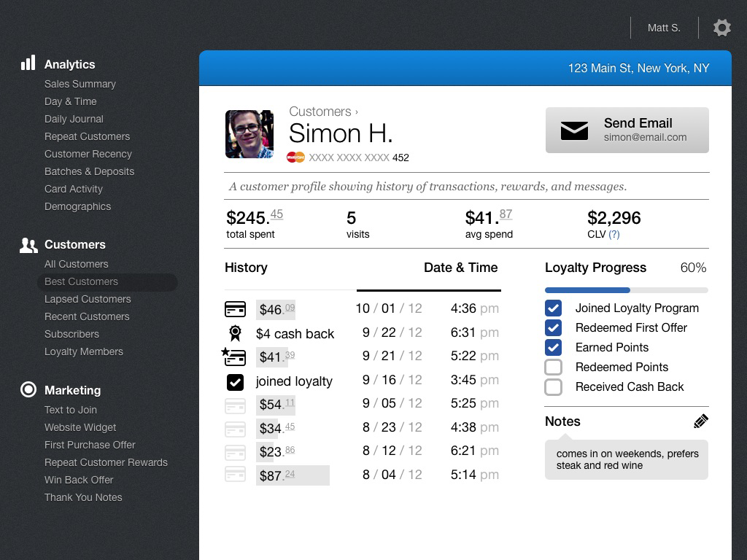Select the joined loyalty history entry
Screen dimensions: 747x560
294,381
